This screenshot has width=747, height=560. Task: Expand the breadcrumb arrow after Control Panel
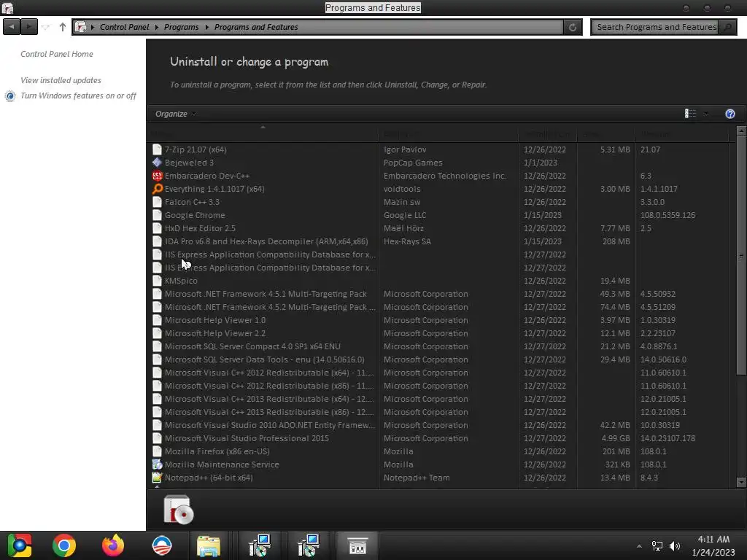tap(156, 27)
